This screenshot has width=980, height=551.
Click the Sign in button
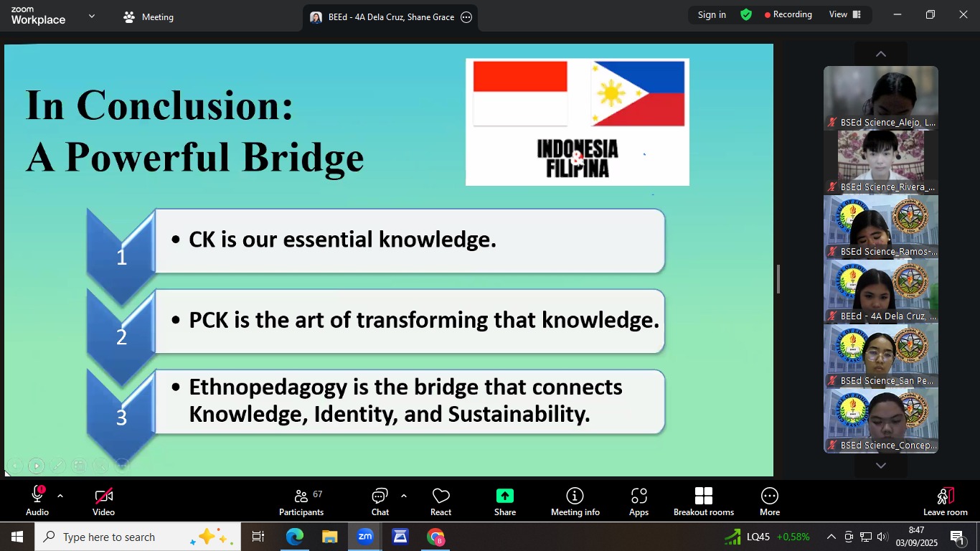pyautogui.click(x=712, y=14)
